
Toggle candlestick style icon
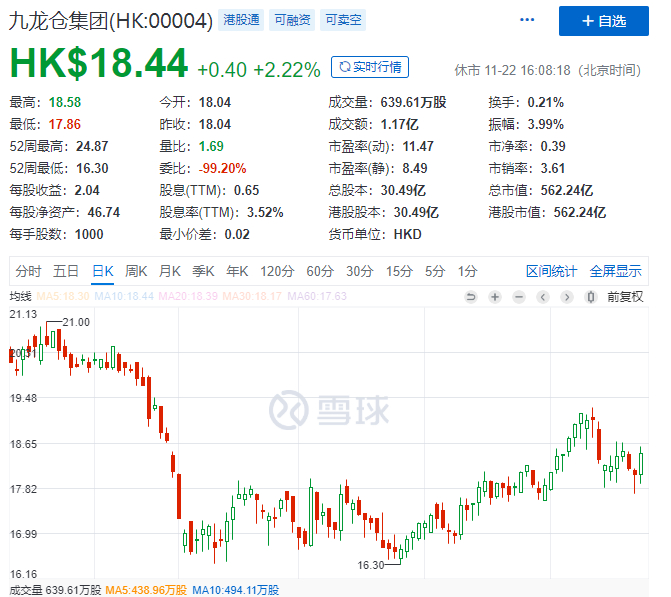(591, 297)
